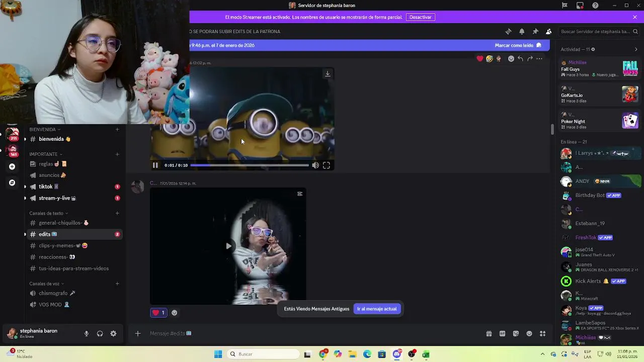Viewport: 644px width, 362px height.
Task: Collapse the Canales de texto category
Action: (x=49, y=213)
